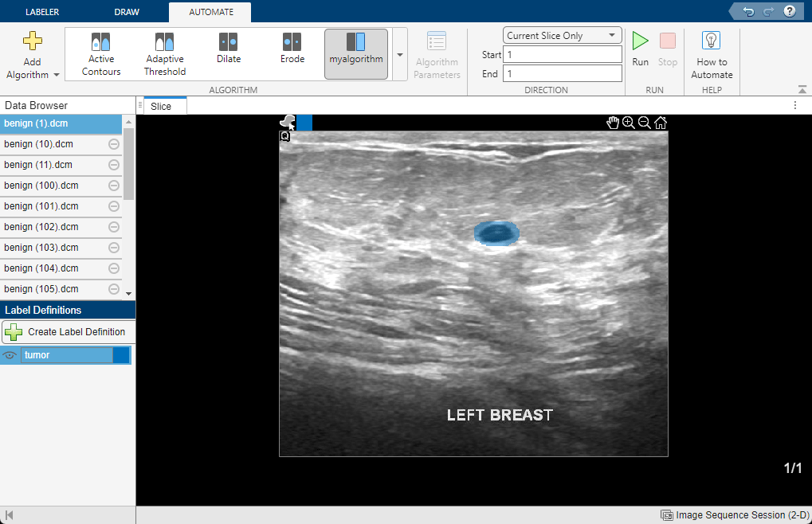
Task: Select the Active Contours algorithm
Action: (x=101, y=54)
